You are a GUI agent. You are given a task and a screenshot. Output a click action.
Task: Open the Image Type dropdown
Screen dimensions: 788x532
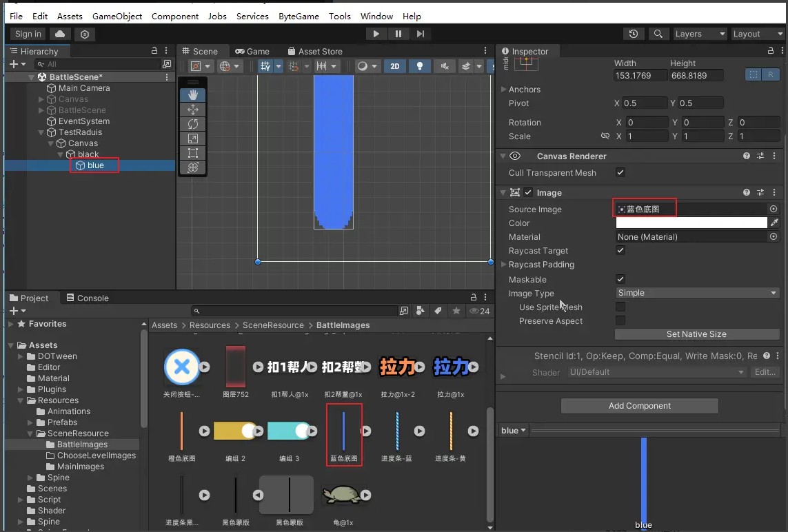(697, 293)
